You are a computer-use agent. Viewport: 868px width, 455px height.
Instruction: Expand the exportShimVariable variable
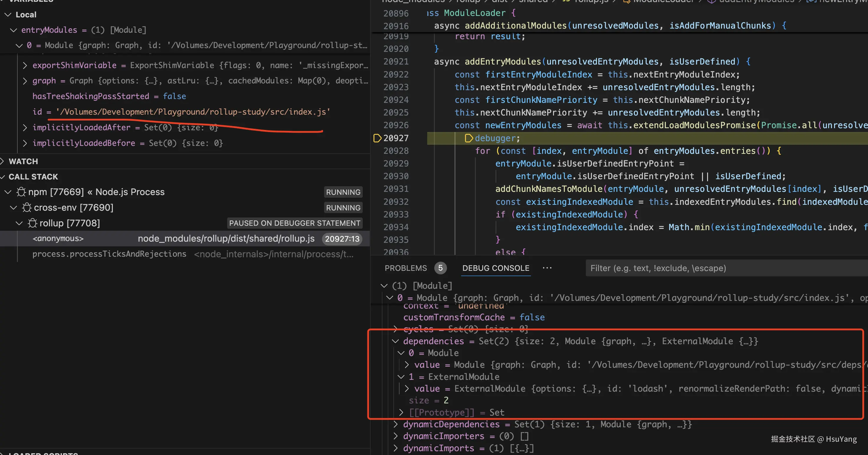click(25, 65)
